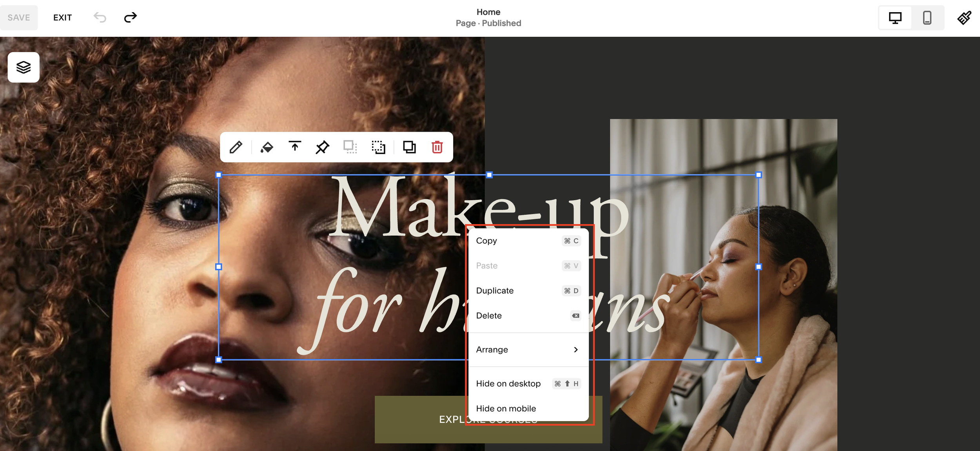Switch to mobile preview mode
The image size is (980, 451).
click(x=927, y=18)
